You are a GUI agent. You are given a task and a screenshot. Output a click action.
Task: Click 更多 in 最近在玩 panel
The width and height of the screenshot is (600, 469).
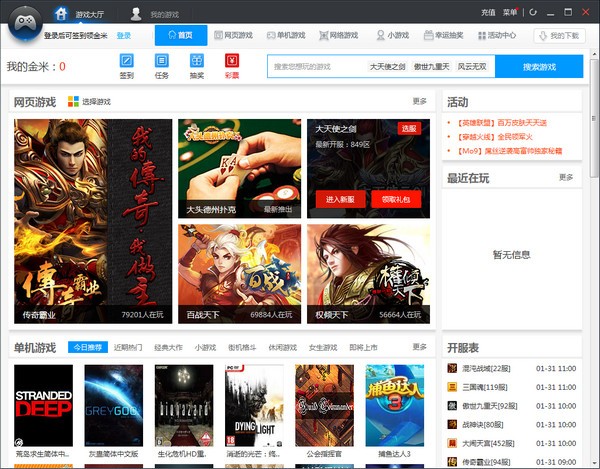point(566,177)
